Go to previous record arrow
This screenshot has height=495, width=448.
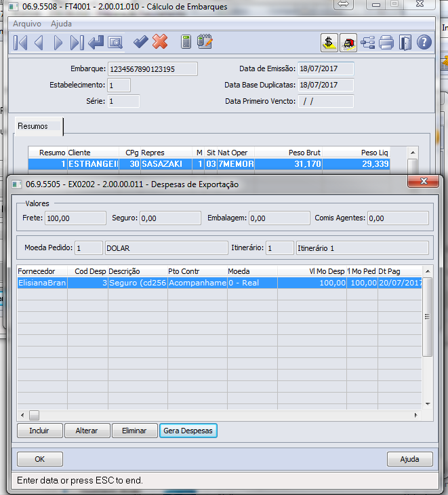click(x=39, y=42)
